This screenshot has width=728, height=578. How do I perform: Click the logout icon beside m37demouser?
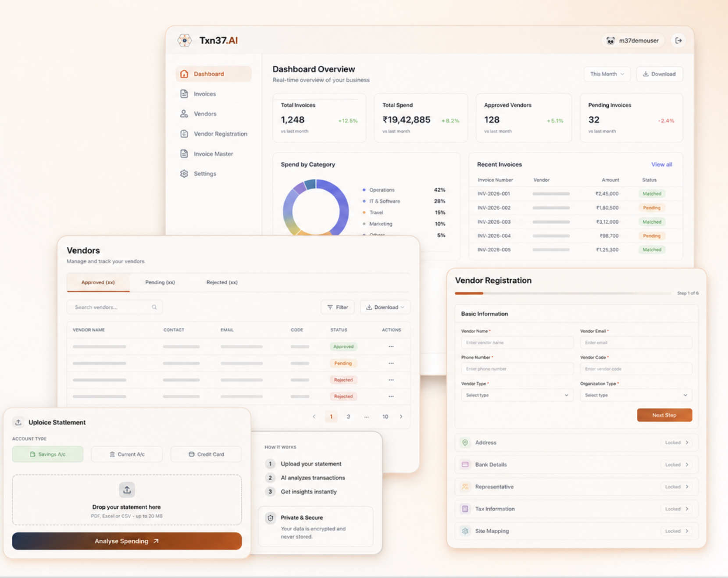(678, 40)
